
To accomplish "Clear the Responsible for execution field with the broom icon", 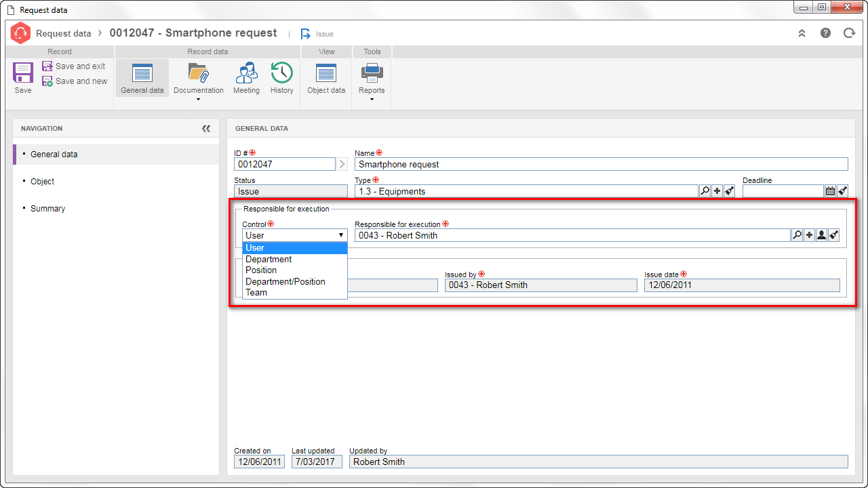I will click(x=834, y=235).
